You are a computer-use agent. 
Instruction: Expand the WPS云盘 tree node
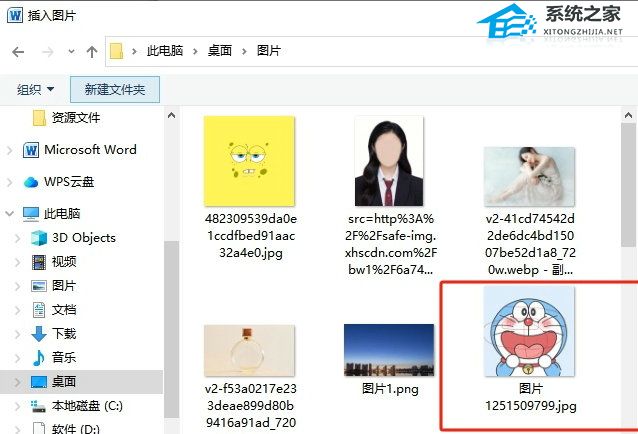pos(10,182)
